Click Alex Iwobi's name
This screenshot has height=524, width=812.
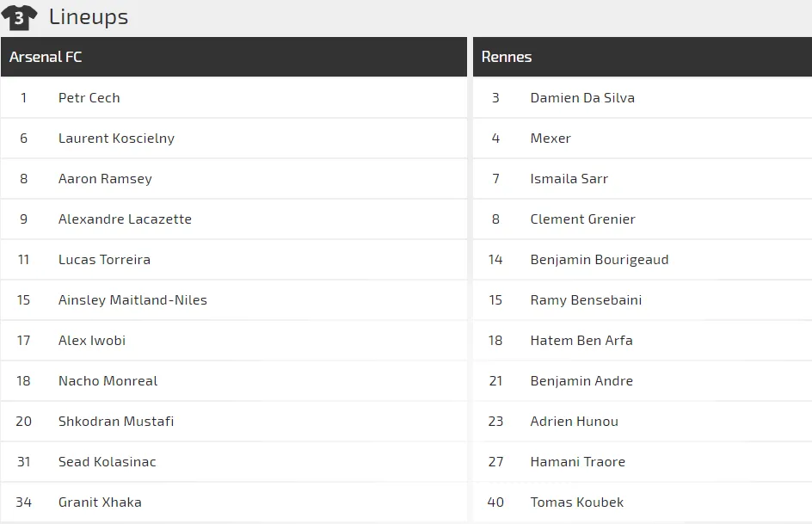[x=92, y=341]
